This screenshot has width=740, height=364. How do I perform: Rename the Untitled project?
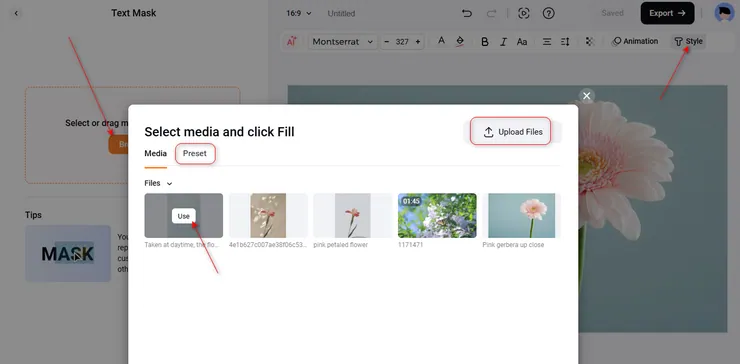coord(341,14)
